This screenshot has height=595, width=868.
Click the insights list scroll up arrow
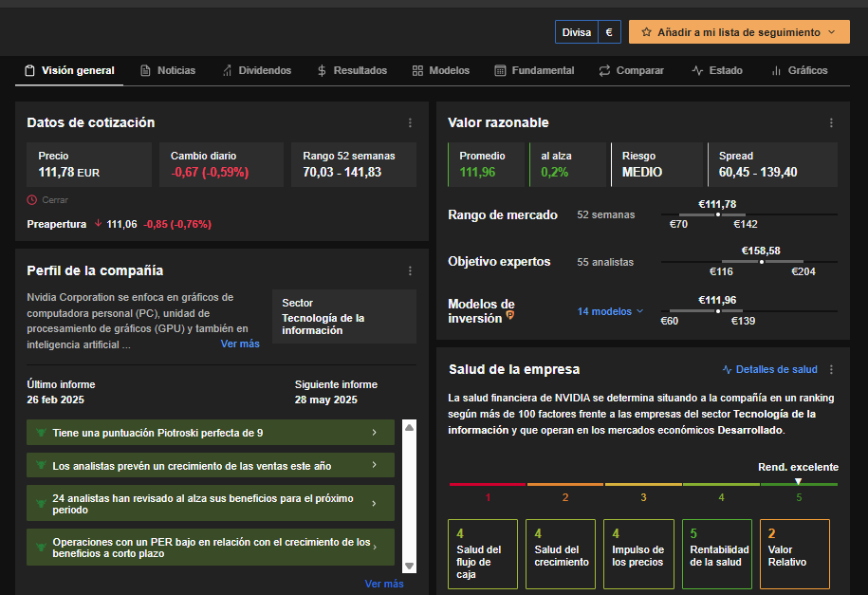(410, 427)
